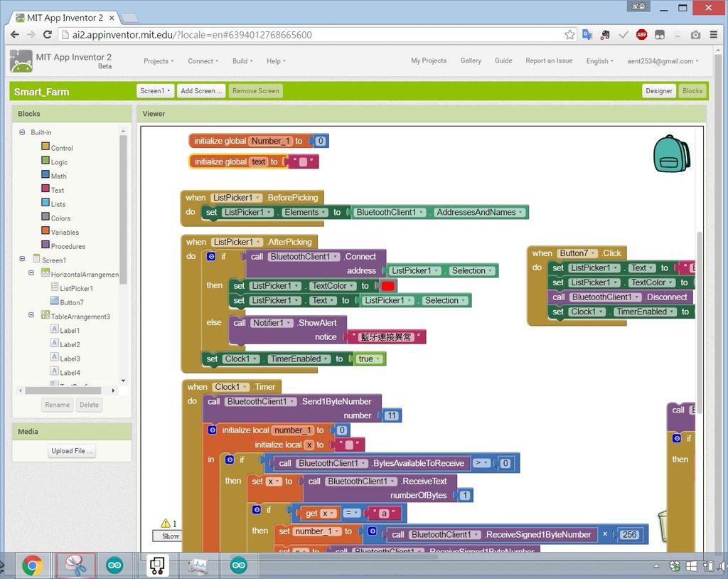Viewport: 728px width, 579px height.
Task: Click the Rename button
Action: click(57, 405)
